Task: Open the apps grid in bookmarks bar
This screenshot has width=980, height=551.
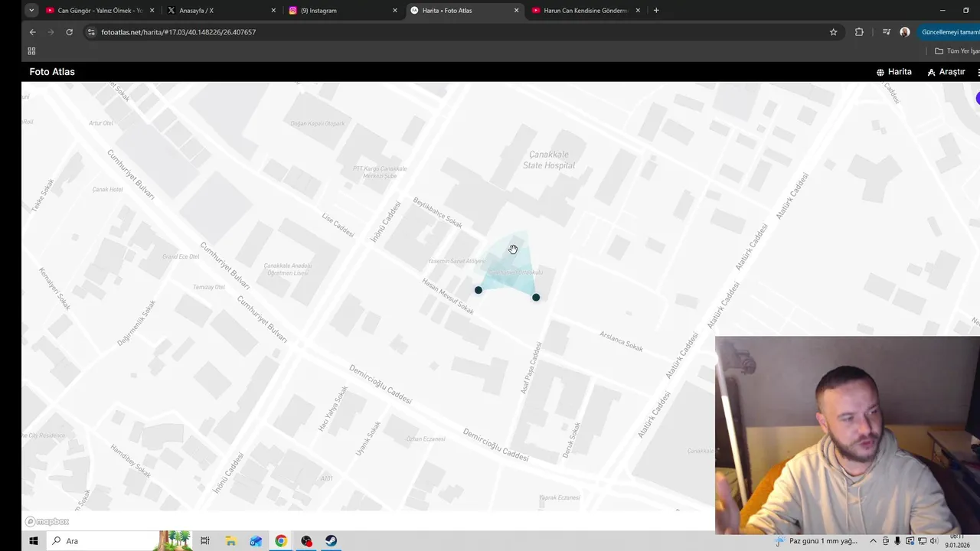Action: click(x=31, y=51)
